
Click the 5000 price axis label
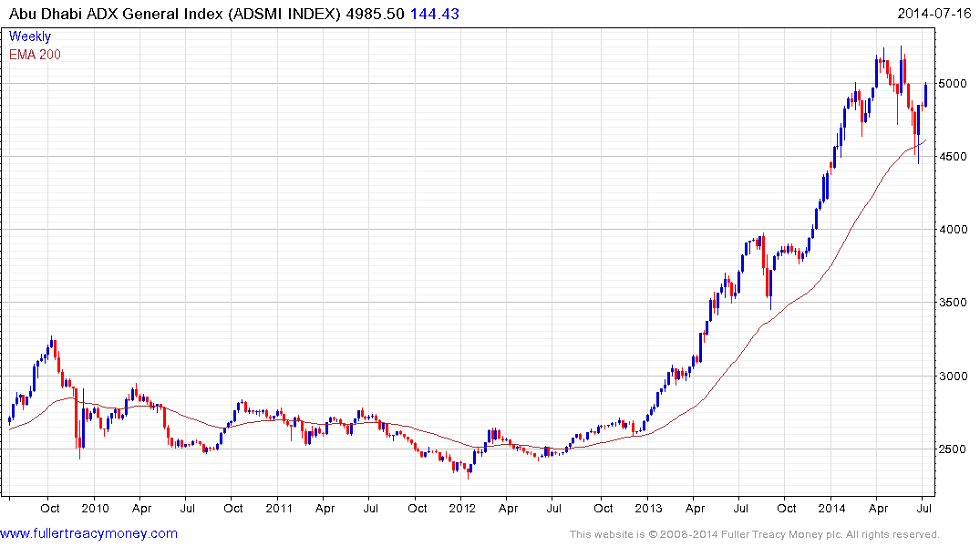coord(953,84)
